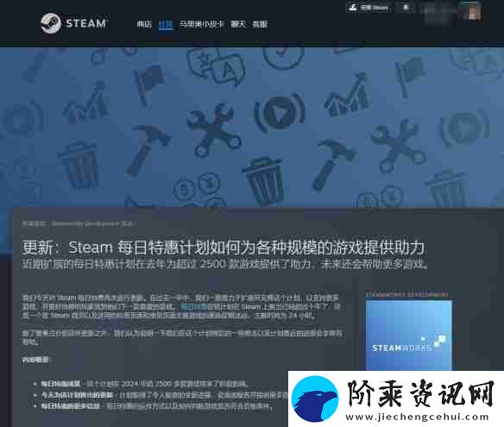The width and height of the screenshot is (504, 427).
Task: Open the 聊天 chat menu item
Action: [238, 24]
